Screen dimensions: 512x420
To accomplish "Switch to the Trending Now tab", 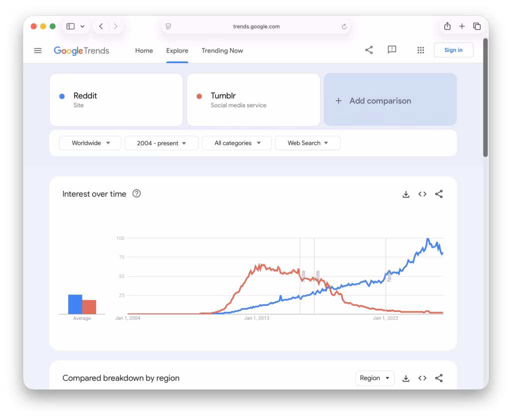I will [x=222, y=50].
